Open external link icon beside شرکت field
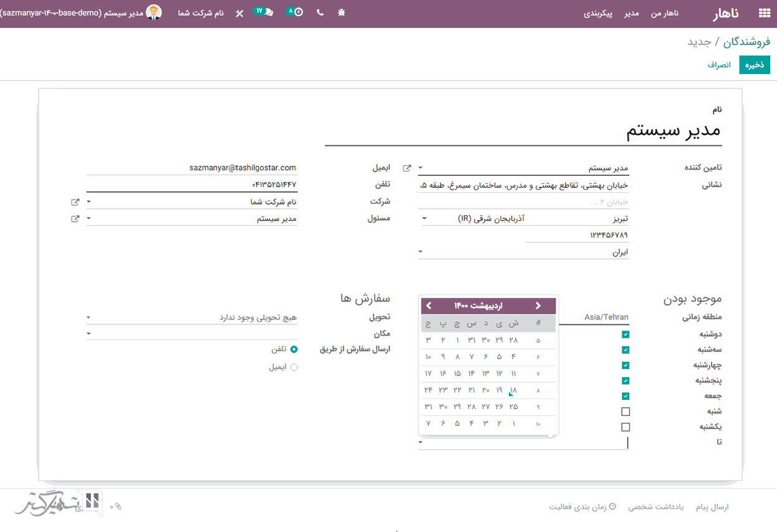The width and height of the screenshot is (777, 532). click(x=75, y=201)
